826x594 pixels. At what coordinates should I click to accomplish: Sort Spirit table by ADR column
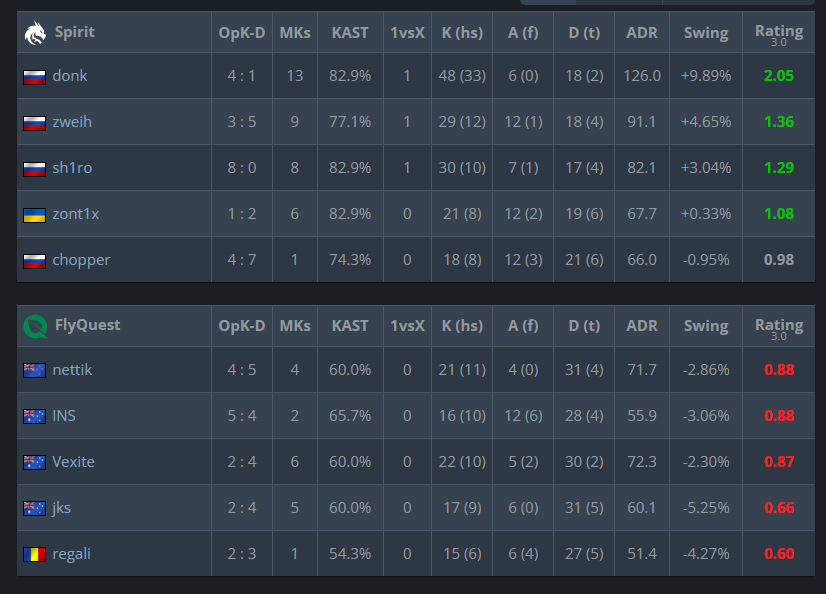click(x=642, y=33)
